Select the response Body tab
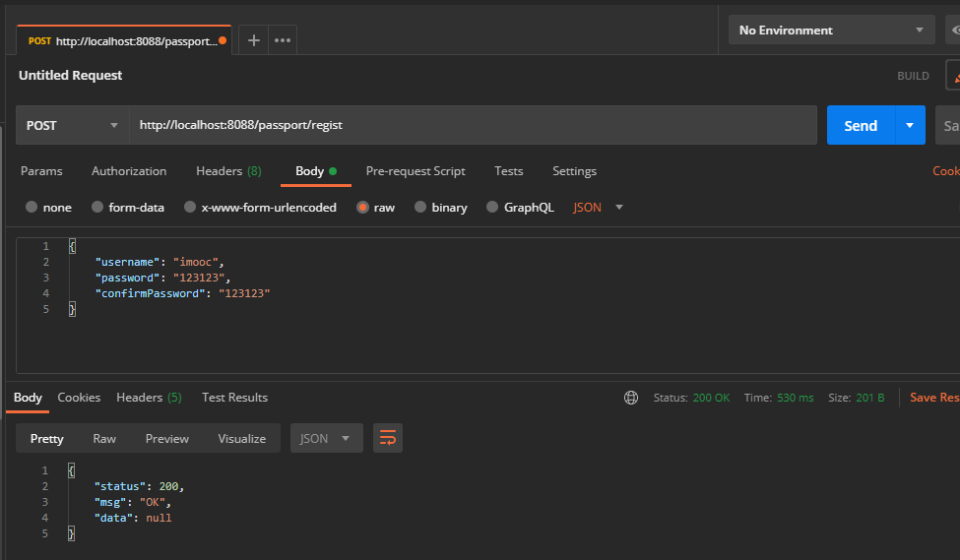 click(29, 398)
